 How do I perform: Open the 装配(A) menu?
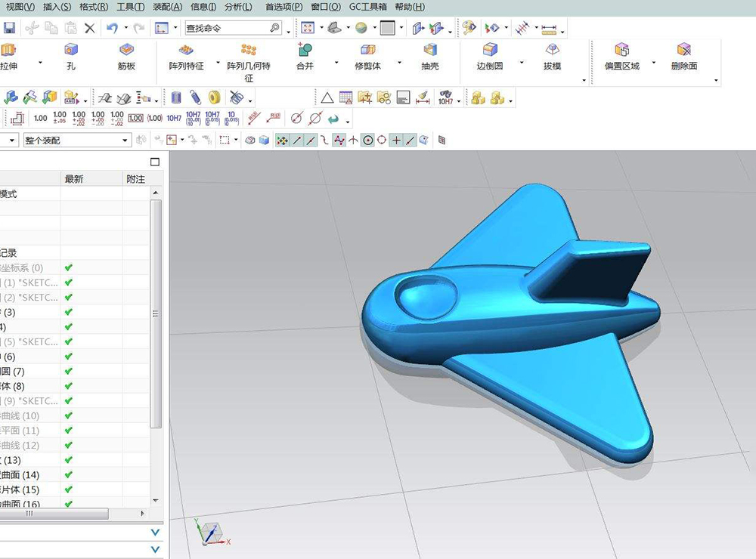pyautogui.click(x=167, y=7)
